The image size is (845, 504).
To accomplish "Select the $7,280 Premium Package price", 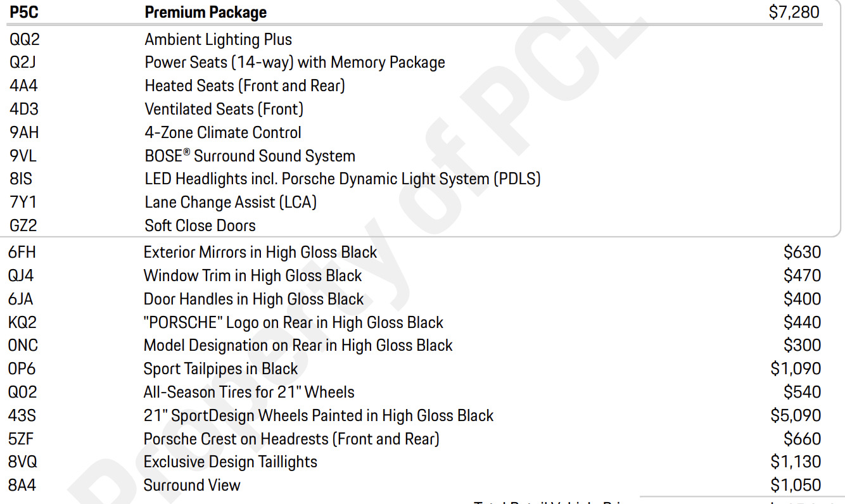I will tap(794, 12).
